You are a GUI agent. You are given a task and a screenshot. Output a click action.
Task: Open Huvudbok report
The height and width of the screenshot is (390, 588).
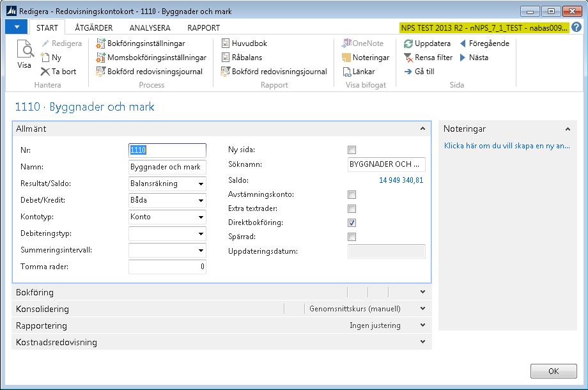244,43
